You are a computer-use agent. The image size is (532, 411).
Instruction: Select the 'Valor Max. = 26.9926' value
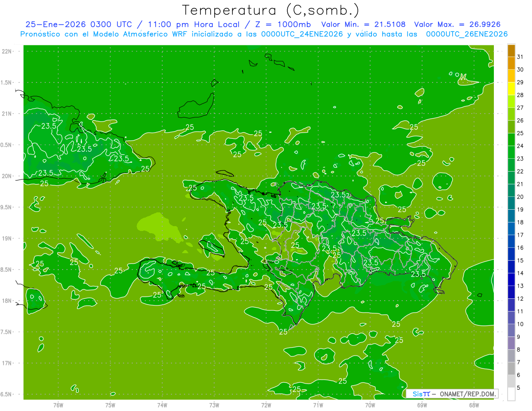(458, 24)
